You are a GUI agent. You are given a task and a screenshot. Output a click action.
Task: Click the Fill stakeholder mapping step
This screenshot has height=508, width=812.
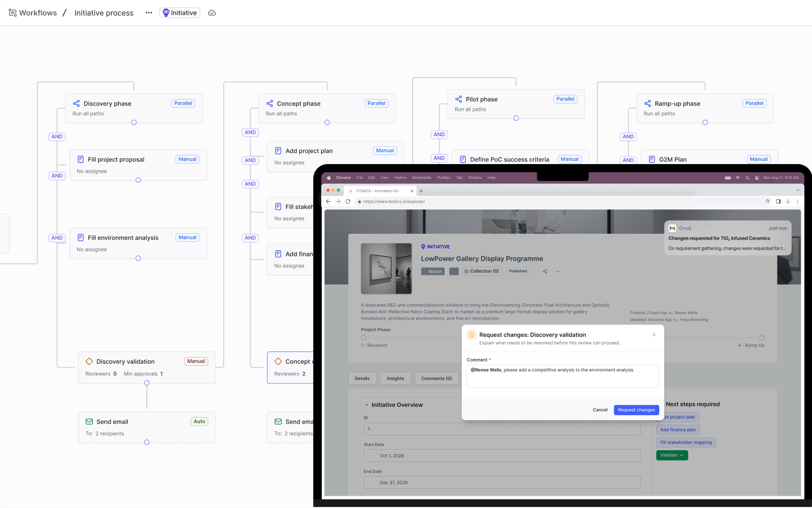pos(686,442)
